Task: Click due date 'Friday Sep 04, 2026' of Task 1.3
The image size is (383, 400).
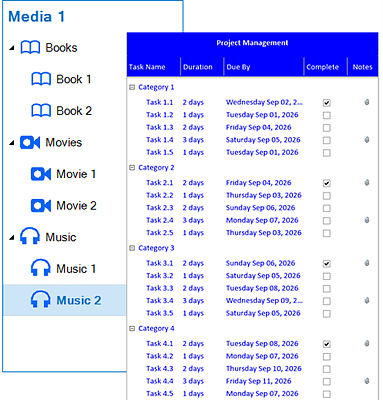Action: (x=259, y=127)
